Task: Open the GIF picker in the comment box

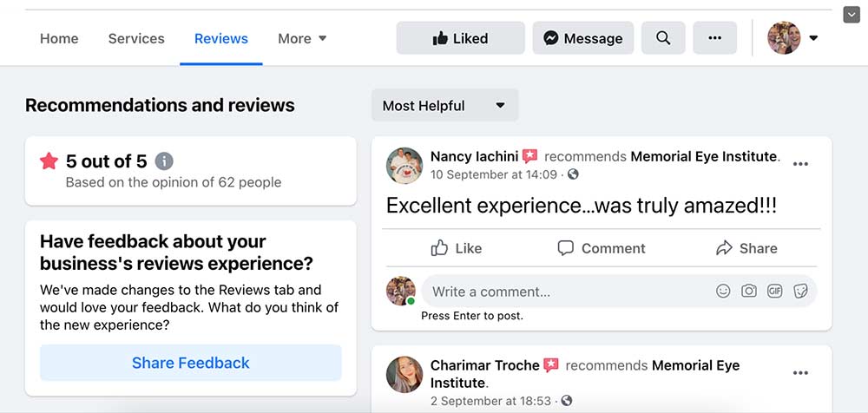Action: pos(774,292)
